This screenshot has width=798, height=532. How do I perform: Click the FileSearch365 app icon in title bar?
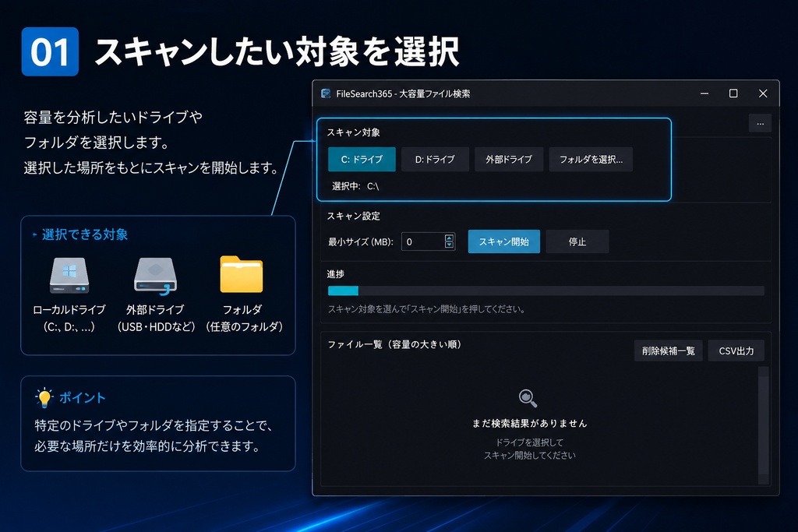[x=326, y=93]
